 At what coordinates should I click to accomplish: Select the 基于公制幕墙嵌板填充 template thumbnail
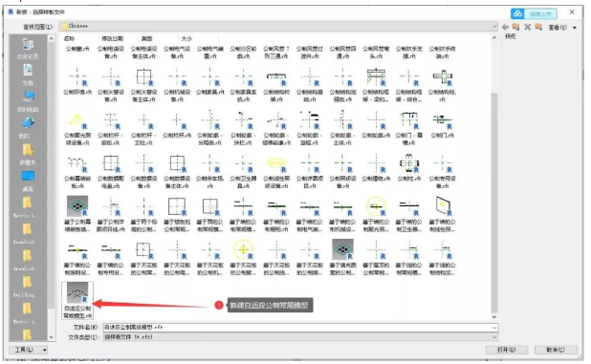[x=77, y=206]
